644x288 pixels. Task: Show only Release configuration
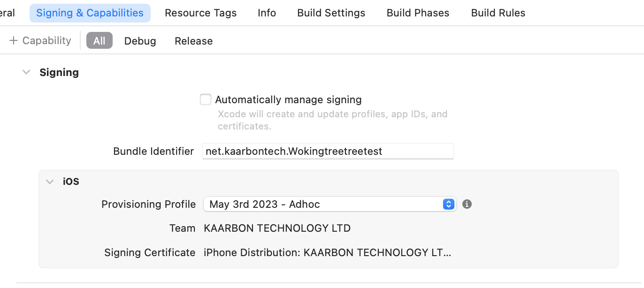[193, 41]
